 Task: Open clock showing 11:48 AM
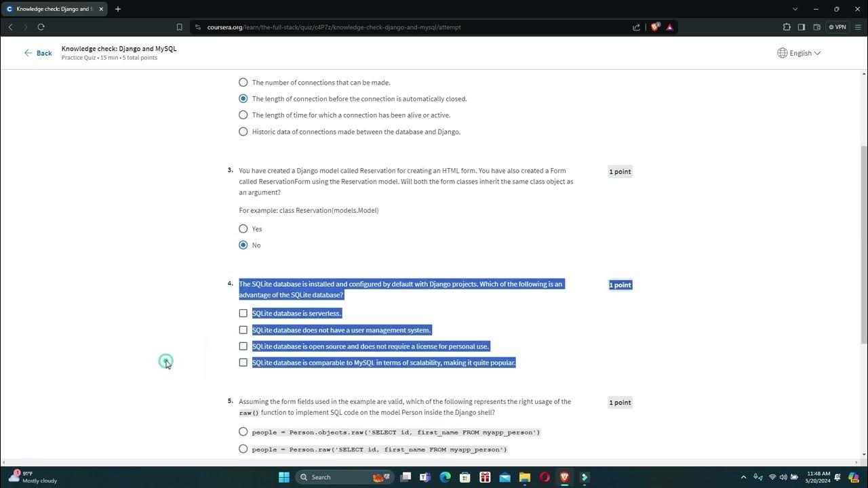click(819, 477)
